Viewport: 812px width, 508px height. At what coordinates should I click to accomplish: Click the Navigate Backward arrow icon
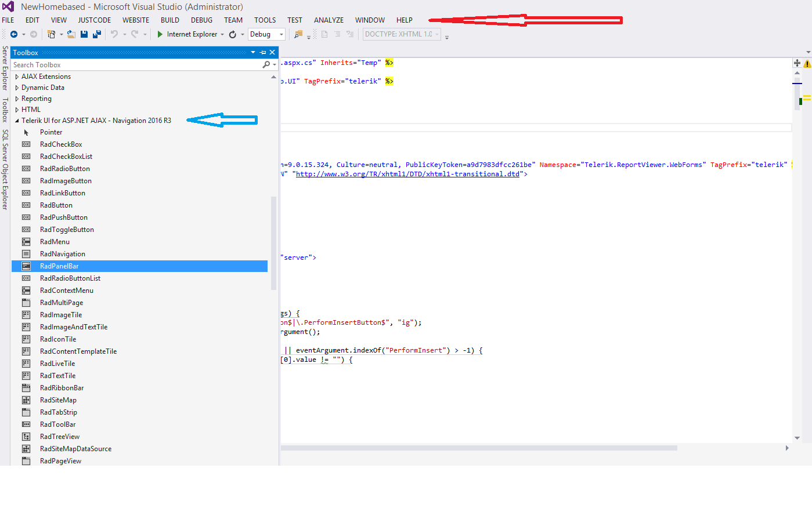point(14,34)
